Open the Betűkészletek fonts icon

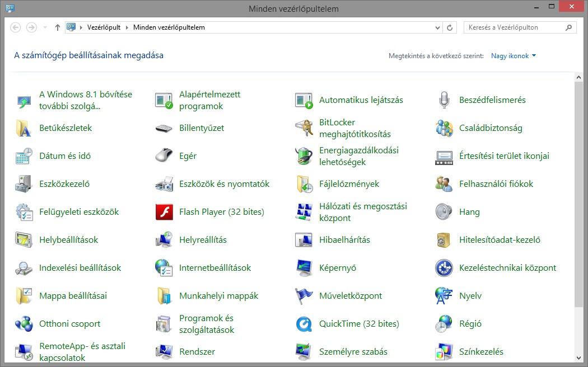(x=24, y=128)
